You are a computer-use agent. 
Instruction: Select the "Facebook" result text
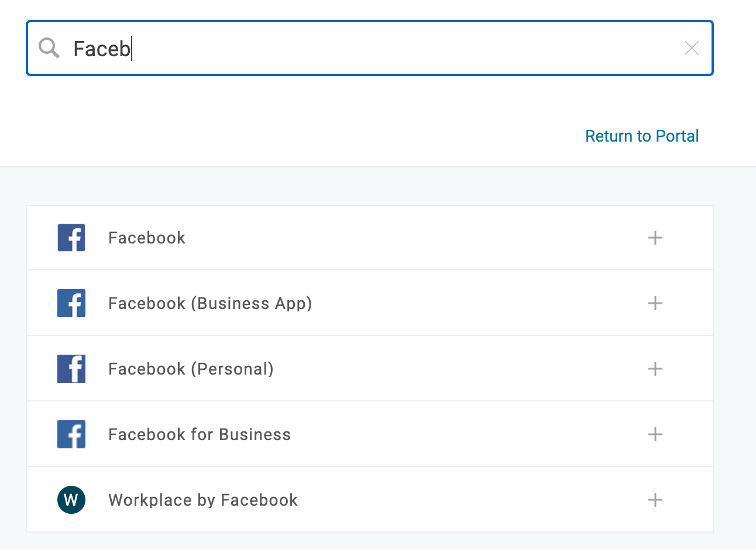click(x=147, y=238)
